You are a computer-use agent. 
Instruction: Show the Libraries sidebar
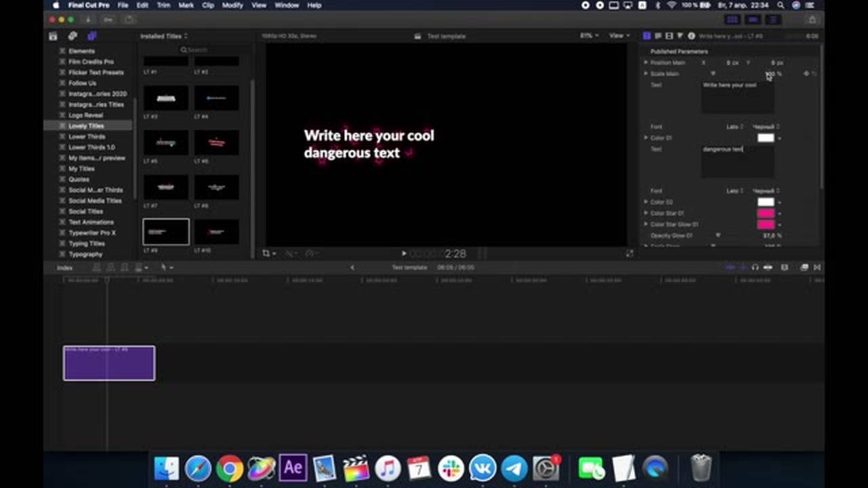(x=53, y=36)
